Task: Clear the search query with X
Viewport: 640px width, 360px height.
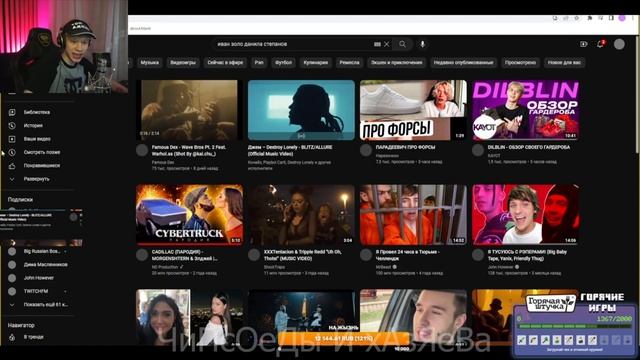Action: point(387,44)
